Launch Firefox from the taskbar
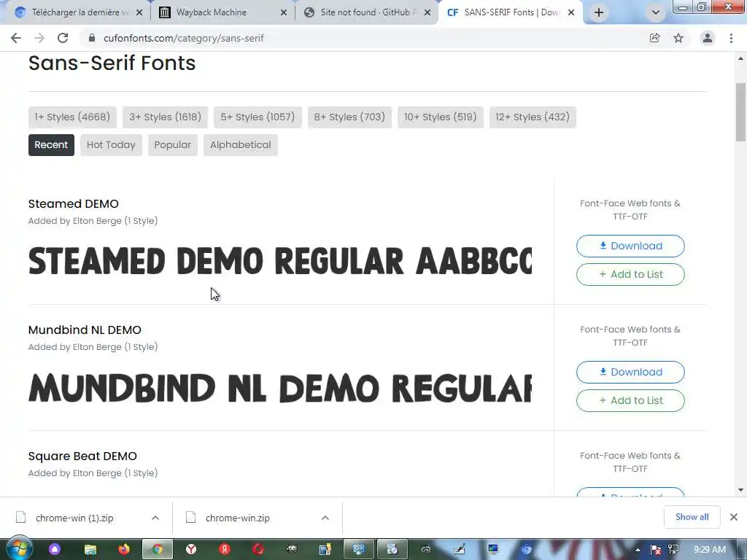This screenshot has height=560, width=747. point(124,550)
